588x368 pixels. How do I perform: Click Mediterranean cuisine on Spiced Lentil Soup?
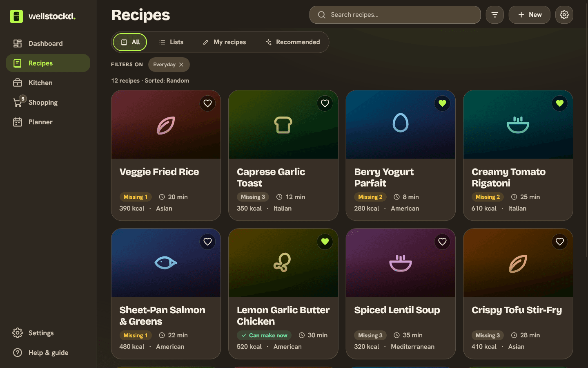tap(412, 347)
